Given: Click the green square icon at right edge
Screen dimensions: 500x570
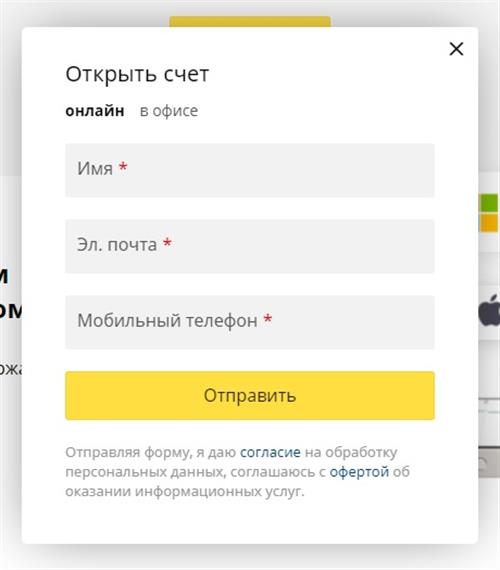Looking at the screenshot, I should tap(489, 203).
